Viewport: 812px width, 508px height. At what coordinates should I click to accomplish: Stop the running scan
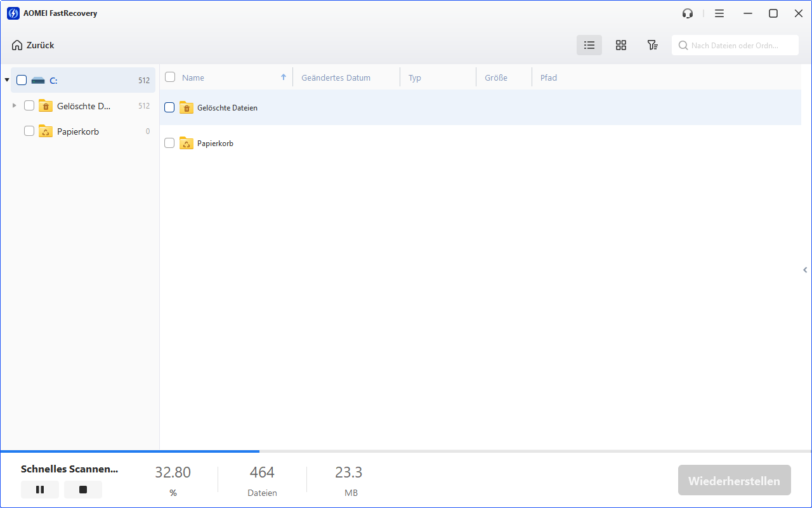point(83,490)
